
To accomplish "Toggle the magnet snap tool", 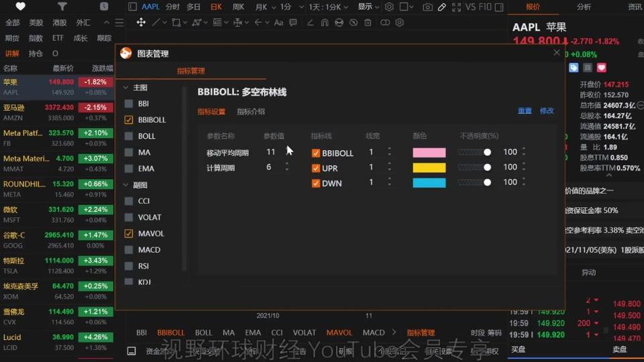I will [x=325, y=23].
